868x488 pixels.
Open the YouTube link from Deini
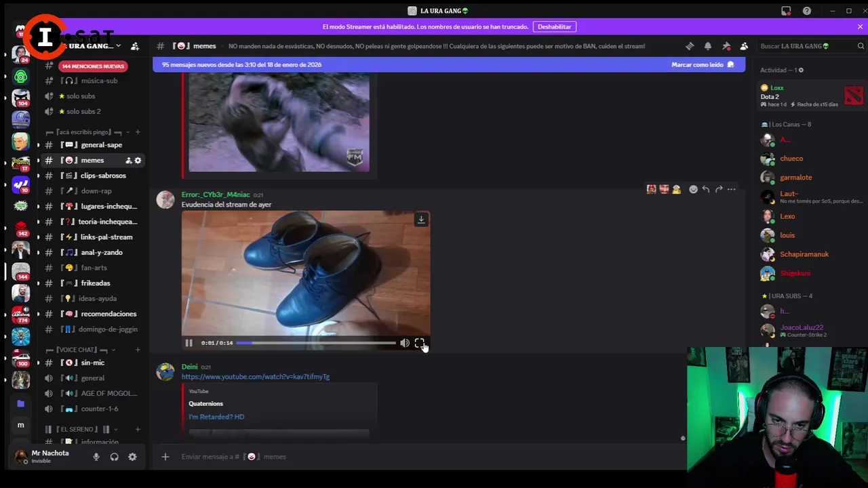(256, 377)
